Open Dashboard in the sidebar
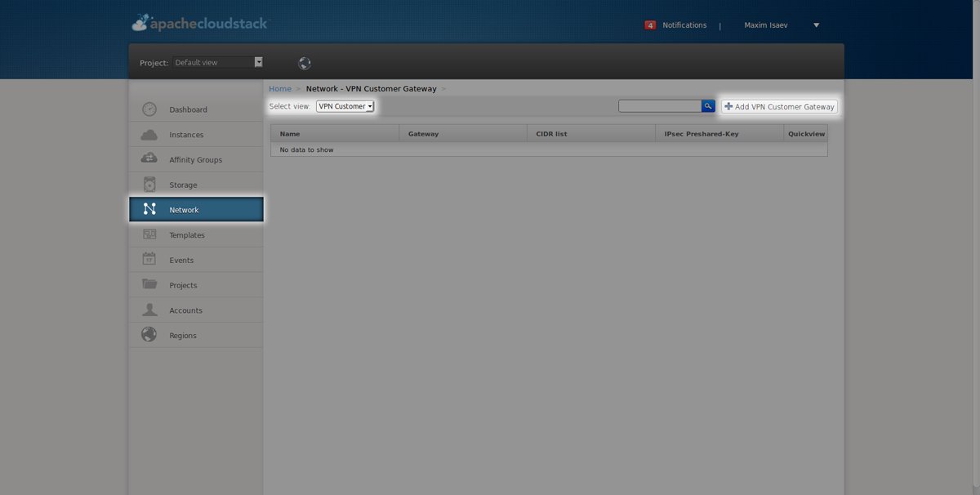This screenshot has height=495, width=980. [x=196, y=109]
